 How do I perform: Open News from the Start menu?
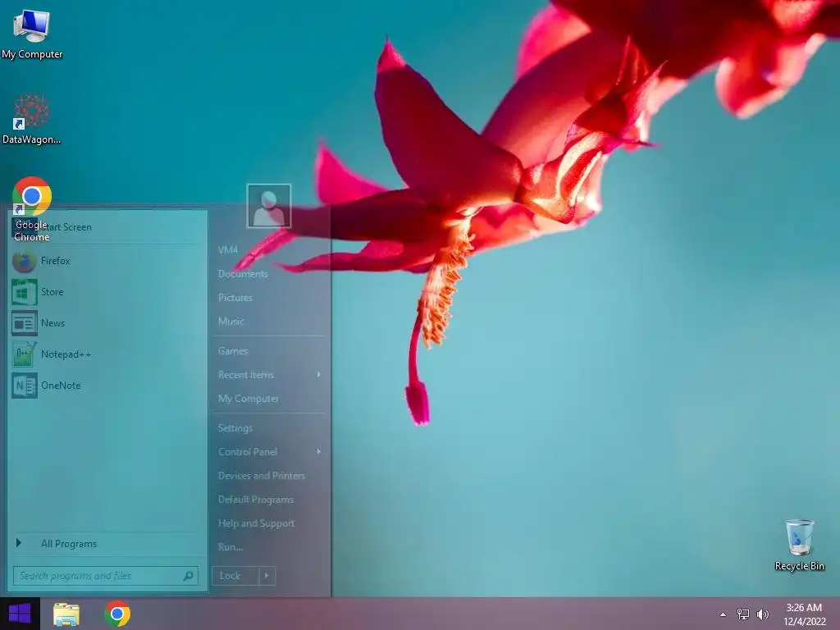pos(107,323)
